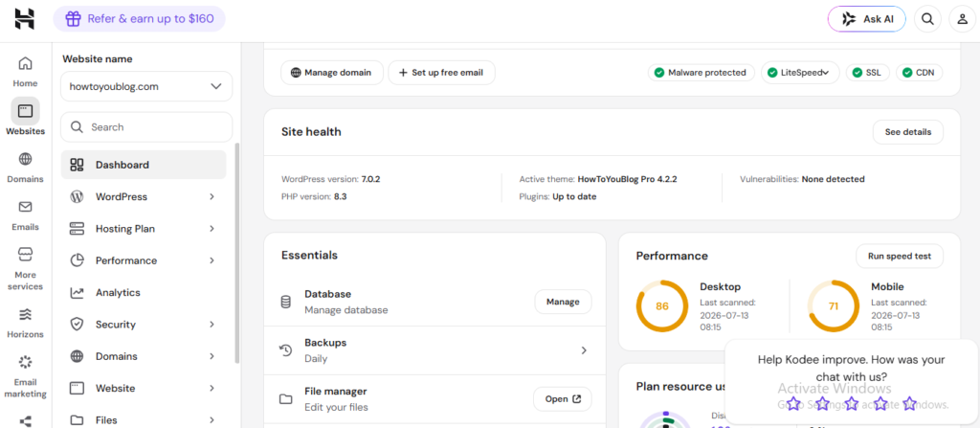Image resolution: width=980 pixels, height=428 pixels.
Task: Open the Home section icon
Action: [x=25, y=63]
